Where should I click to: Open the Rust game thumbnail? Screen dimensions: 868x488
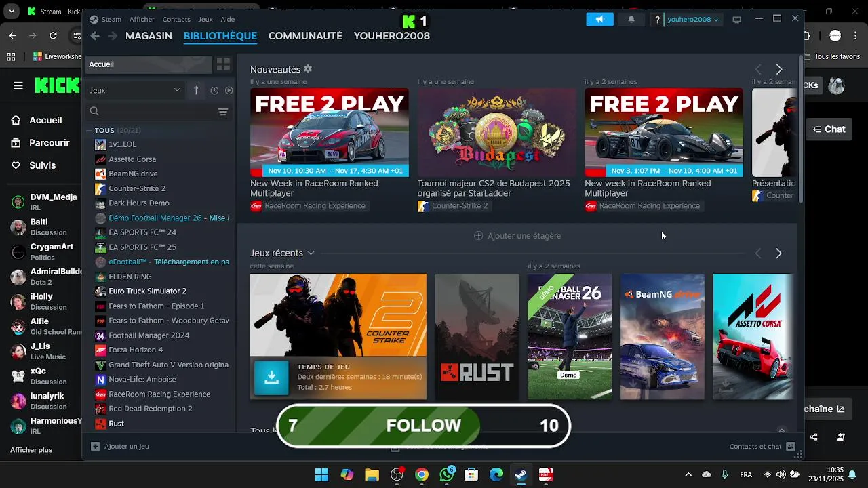point(477,337)
